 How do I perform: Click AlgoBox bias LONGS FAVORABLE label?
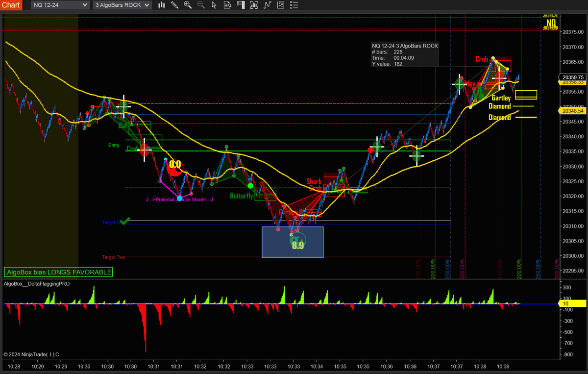click(x=58, y=272)
